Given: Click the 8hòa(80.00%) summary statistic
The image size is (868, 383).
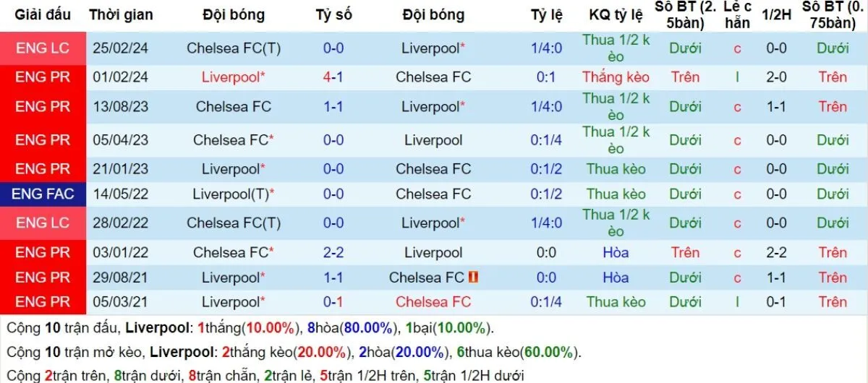Looking at the screenshot, I should click(350, 328).
